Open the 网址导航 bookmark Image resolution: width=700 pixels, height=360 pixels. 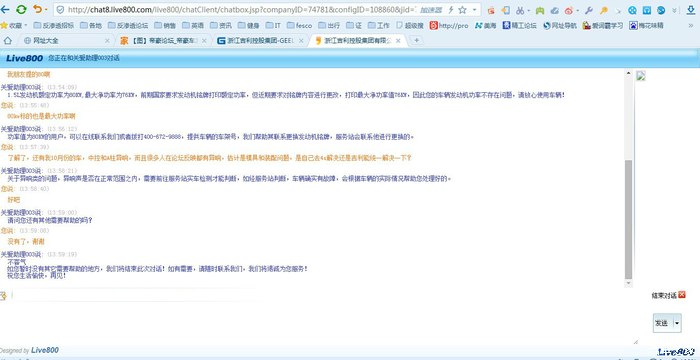tap(560, 25)
